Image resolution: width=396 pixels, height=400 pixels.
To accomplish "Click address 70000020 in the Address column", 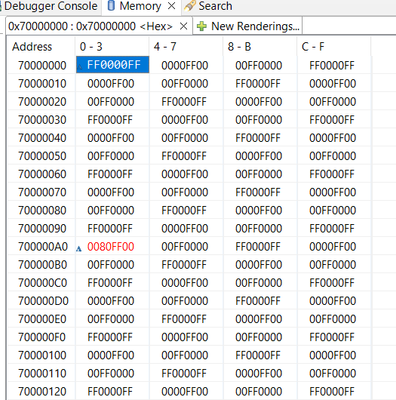I will pyautogui.click(x=42, y=102).
